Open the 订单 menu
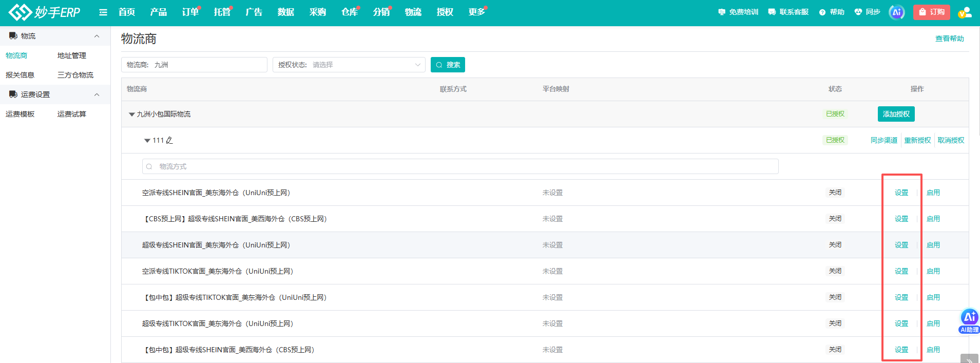Image resolution: width=980 pixels, height=363 pixels. [x=190, y=12]
